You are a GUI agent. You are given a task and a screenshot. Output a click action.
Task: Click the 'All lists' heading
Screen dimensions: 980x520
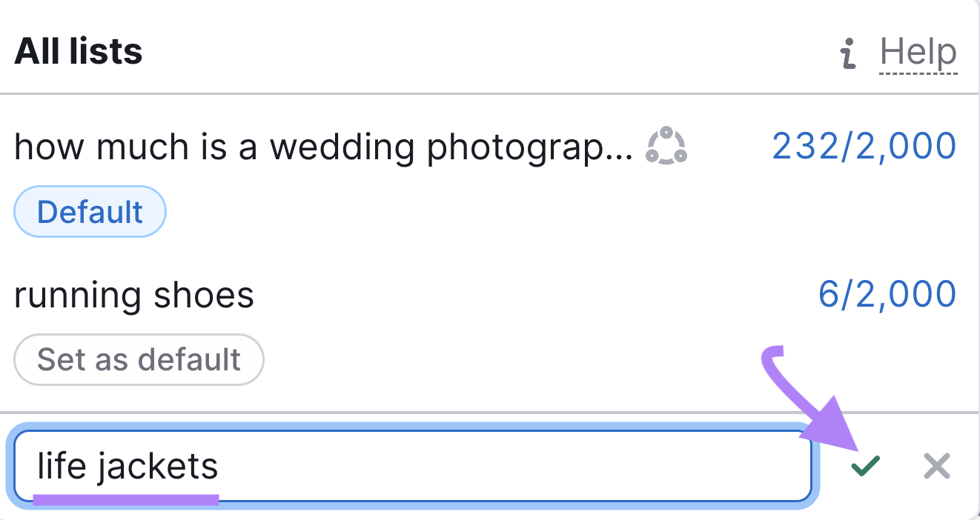pos(79,52)
